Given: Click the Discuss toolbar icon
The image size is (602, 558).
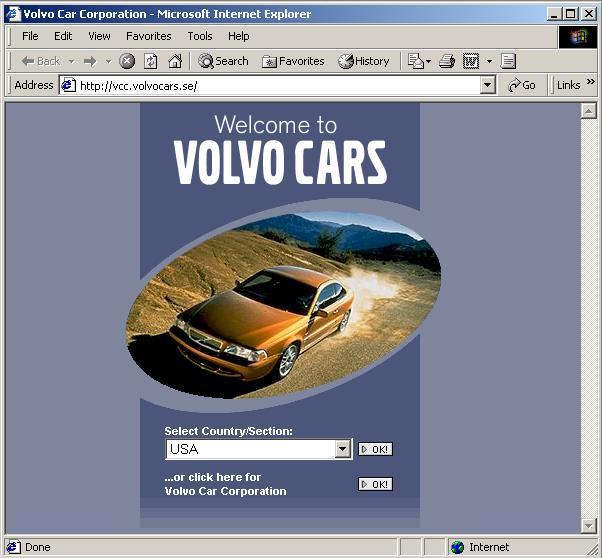Looking at the screenshot, I should pos(508,61).
